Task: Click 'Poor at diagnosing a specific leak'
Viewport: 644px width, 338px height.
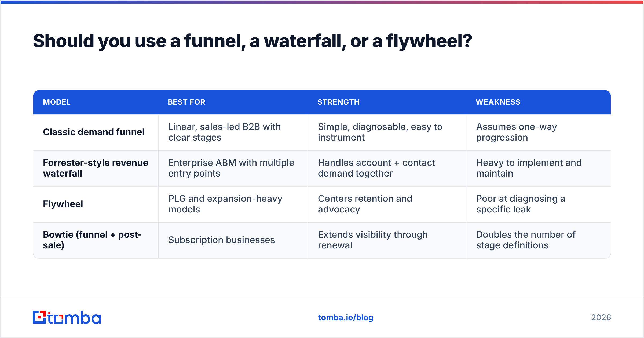Action: (x=521, y=204)
